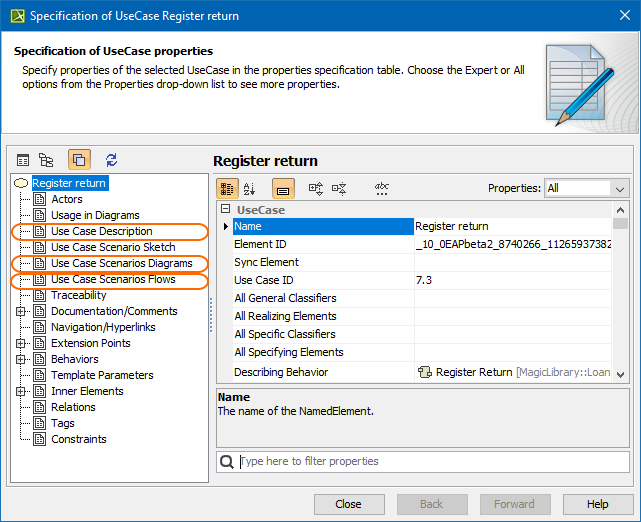Viewport: 641px width, 522px height.
Task: Click the All Realizing Elements row
Action: pyautogui.click(x=422, y=316)
